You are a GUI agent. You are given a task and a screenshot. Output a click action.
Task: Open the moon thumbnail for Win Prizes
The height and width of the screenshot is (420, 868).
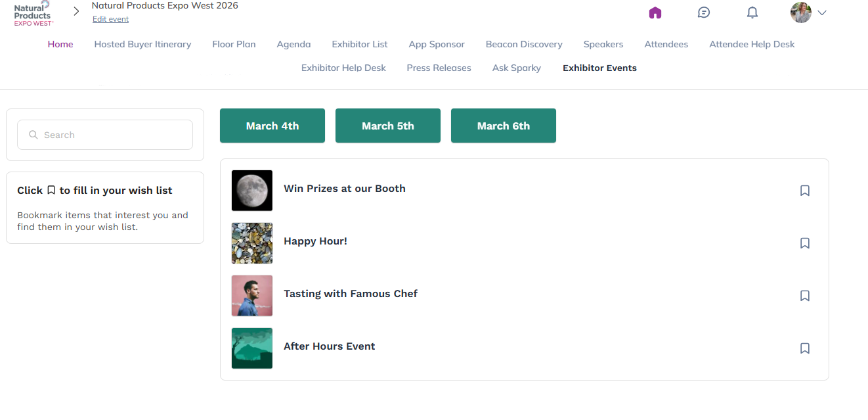pos(252,191)
